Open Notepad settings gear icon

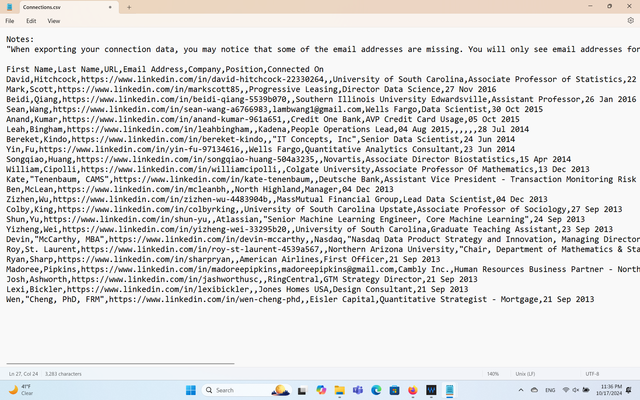click(630, 21)
